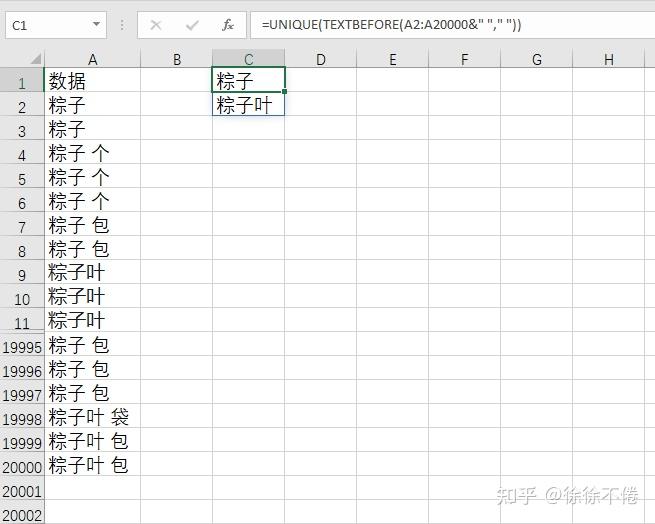Click cell A19998 containing 粽子叶 袋
Screen dimensions: 655x524
click(x=92, y=418)
